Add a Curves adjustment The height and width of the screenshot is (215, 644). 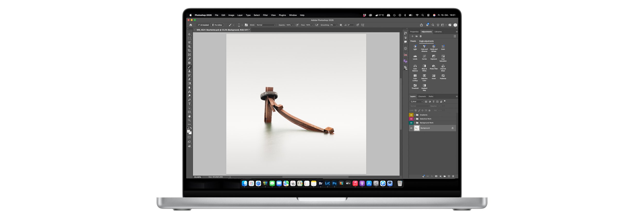pos(424,57)
